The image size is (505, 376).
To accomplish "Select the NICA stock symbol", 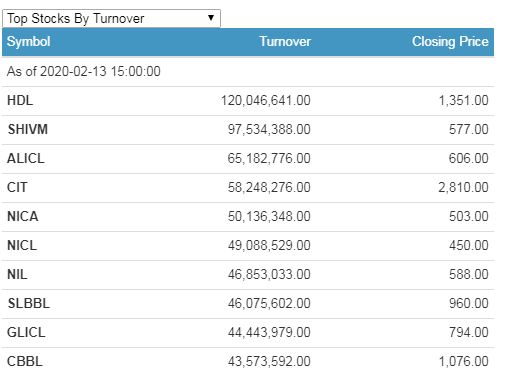I will [x=23, y=216].
